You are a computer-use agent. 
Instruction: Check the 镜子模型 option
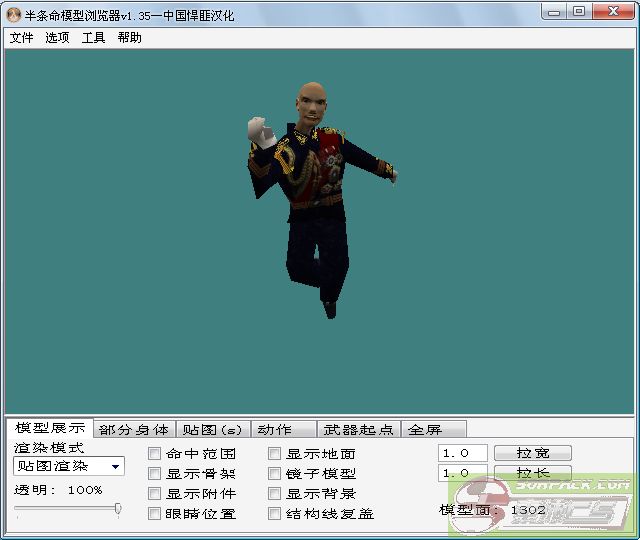point(275,474)
